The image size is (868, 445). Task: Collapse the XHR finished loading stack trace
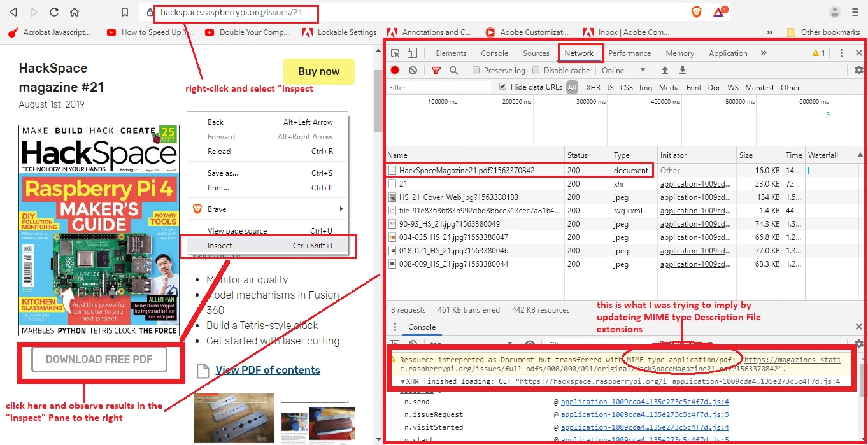pos(402,382)
